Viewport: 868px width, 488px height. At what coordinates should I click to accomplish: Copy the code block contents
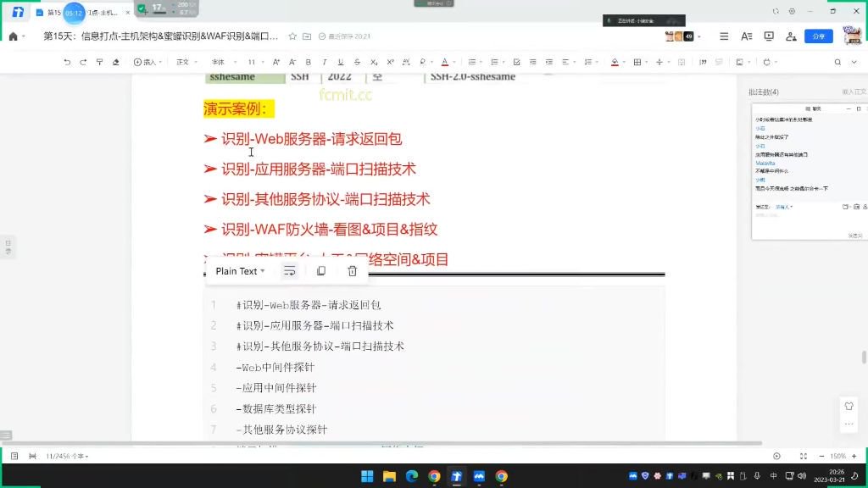point(321,271)
